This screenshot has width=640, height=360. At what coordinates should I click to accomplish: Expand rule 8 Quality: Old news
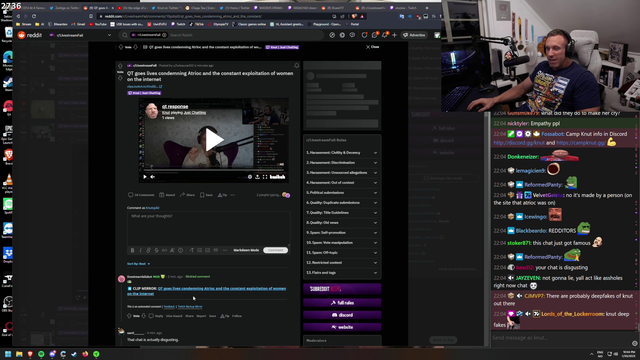[342, 222]
